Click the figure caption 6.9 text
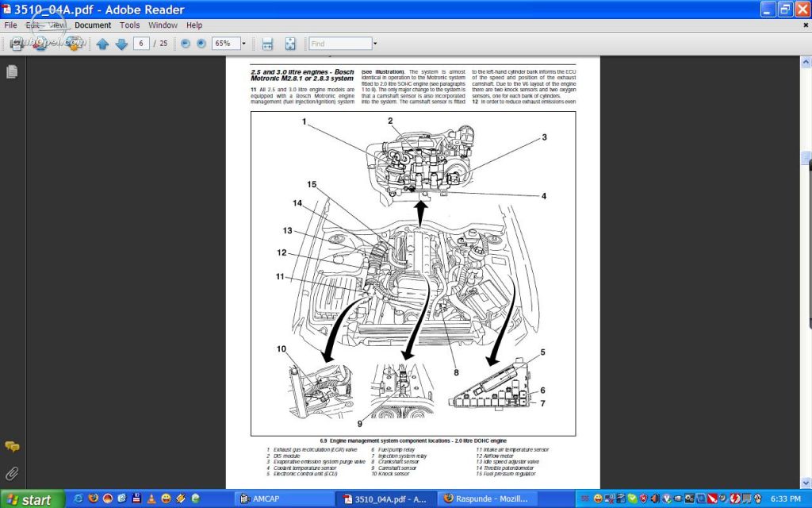The height and width of the screenshot is (508, 812). tap(412, 441)
